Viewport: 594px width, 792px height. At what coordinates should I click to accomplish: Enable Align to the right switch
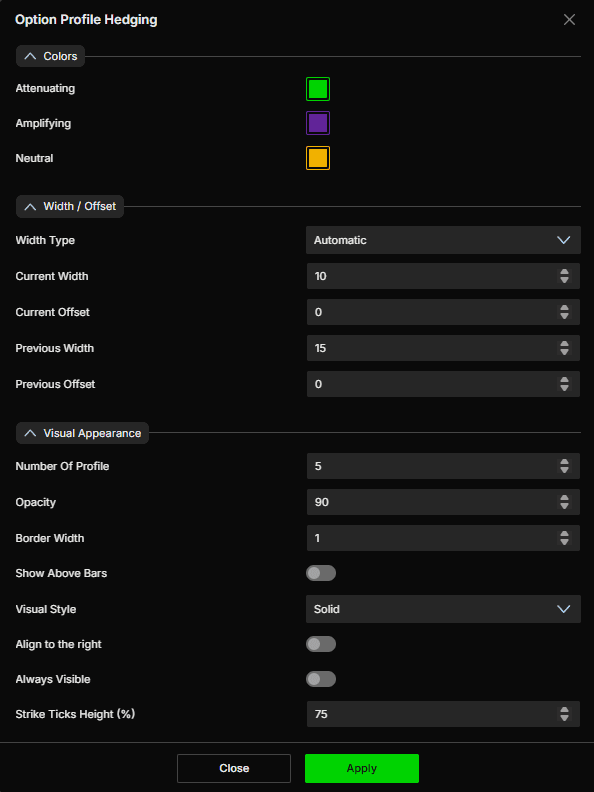coord(321,644)
